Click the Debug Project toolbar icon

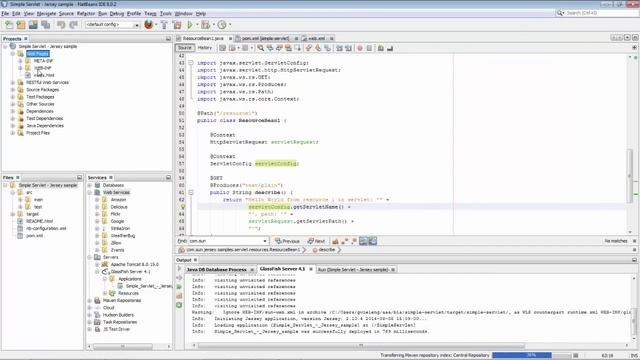pyautogui.click(x=205, y=25)
